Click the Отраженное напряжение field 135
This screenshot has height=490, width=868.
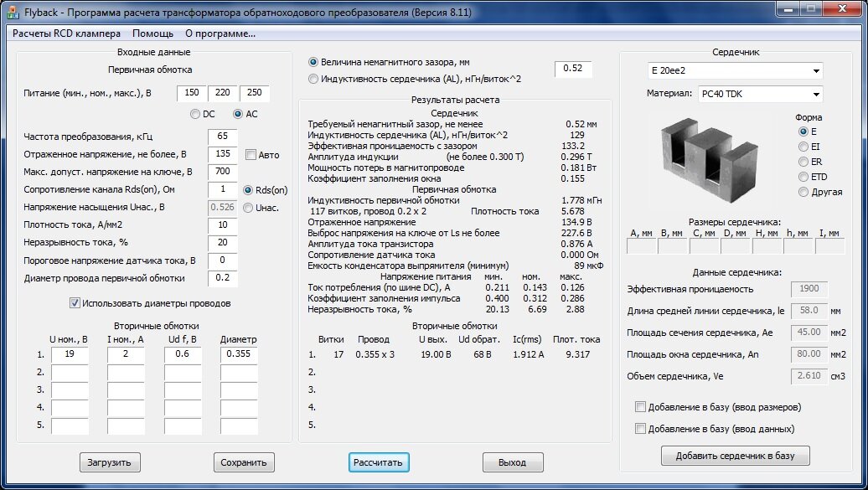click(x=223, y=154)
